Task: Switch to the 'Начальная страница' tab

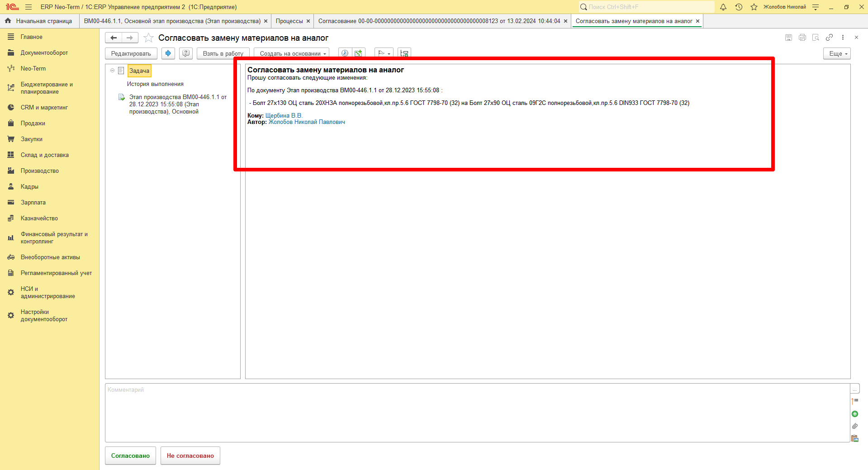Action: click(40, 21)
